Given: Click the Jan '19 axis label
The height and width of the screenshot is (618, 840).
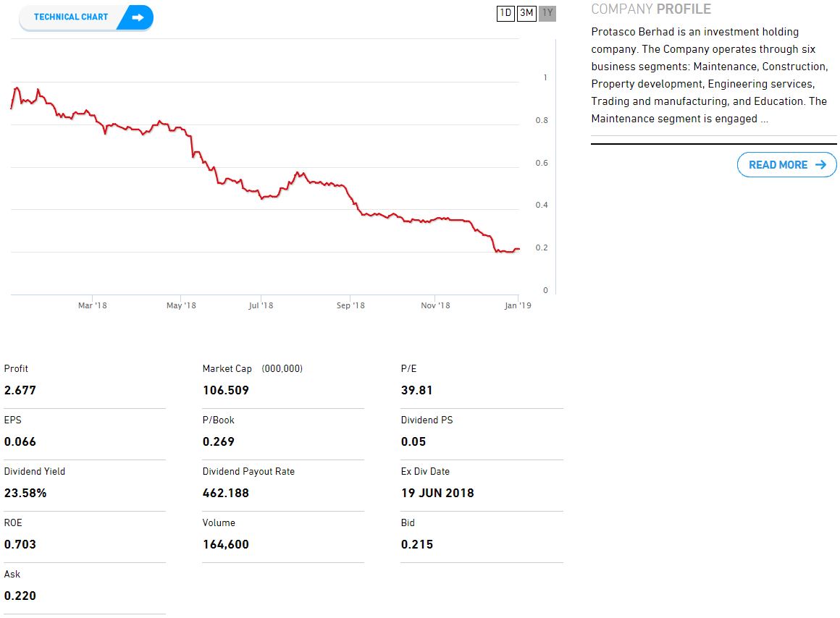Looking at the screenshot, I should point(518,305).
